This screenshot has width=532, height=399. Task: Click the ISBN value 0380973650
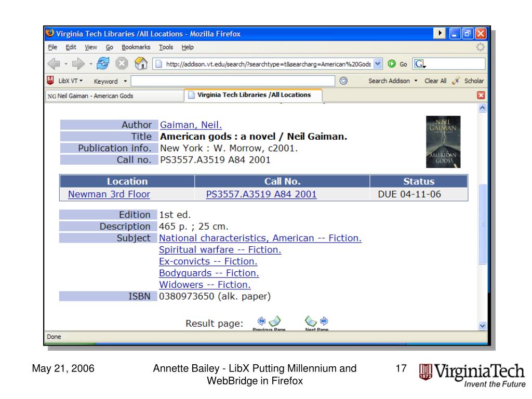(x=187, y=296)
